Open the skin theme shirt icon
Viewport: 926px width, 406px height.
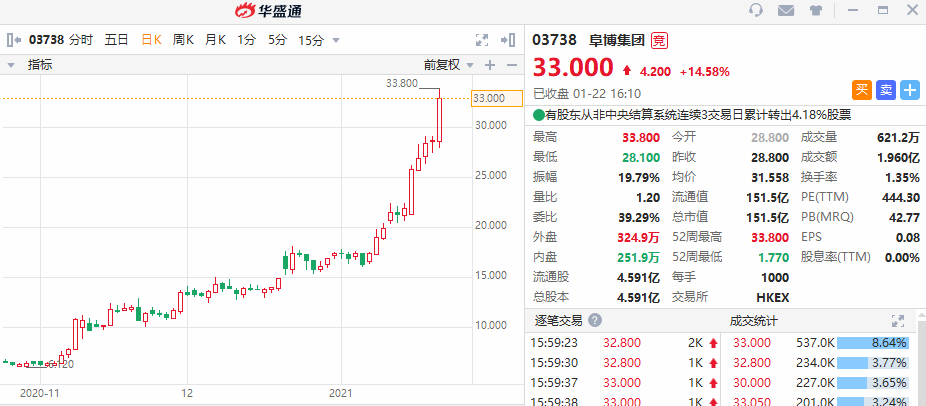pos(816,10)
